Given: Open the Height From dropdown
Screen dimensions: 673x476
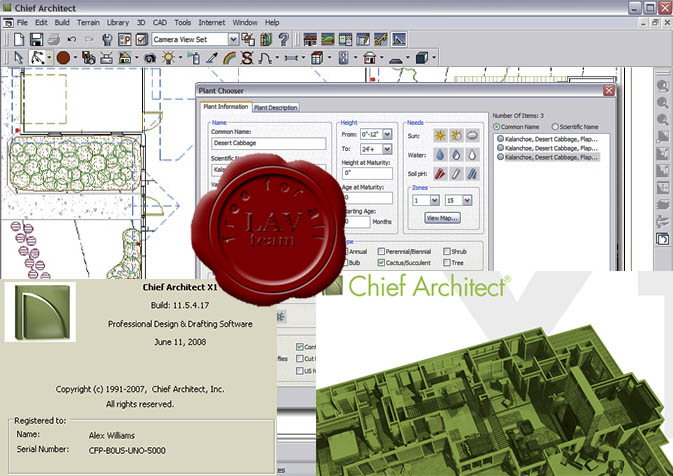Looking at the screenshot, I should (387, 134).
